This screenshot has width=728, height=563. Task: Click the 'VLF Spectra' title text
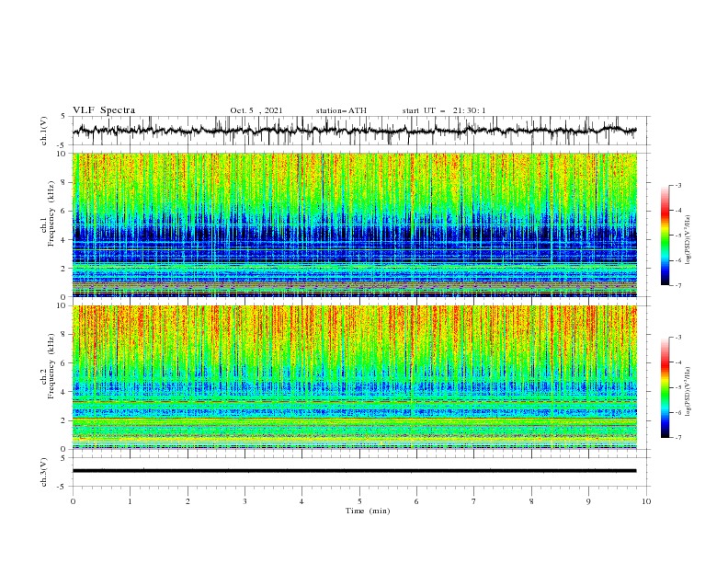(104, 110)
